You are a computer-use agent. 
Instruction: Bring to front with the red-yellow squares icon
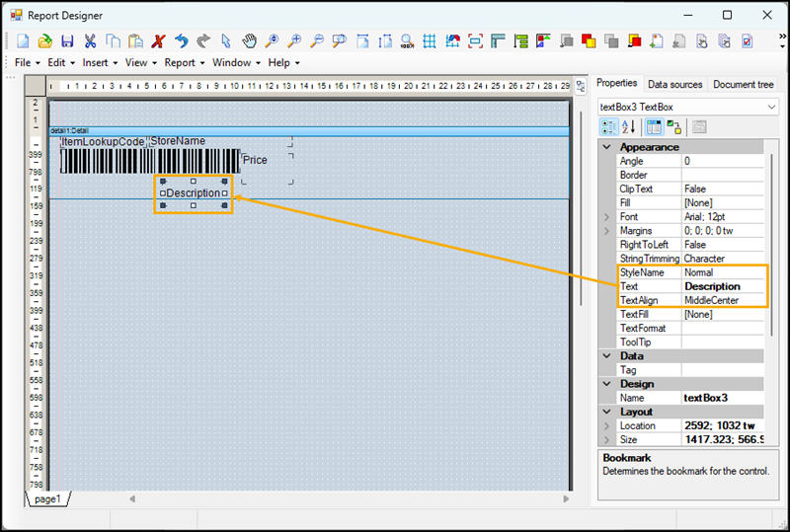pyautogui.click(x=589, y=40)
